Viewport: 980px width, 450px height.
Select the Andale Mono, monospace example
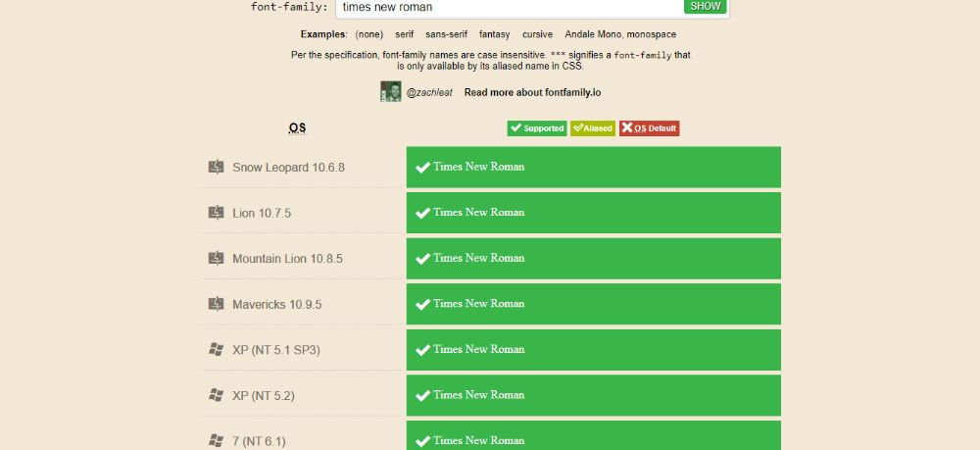click(620, 34)
